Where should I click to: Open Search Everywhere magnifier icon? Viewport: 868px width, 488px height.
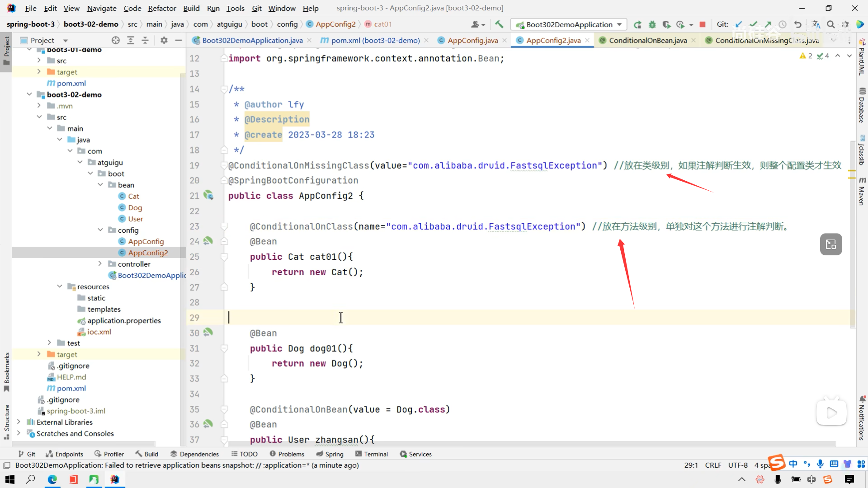pyautogui.click(x=831, y=24)
